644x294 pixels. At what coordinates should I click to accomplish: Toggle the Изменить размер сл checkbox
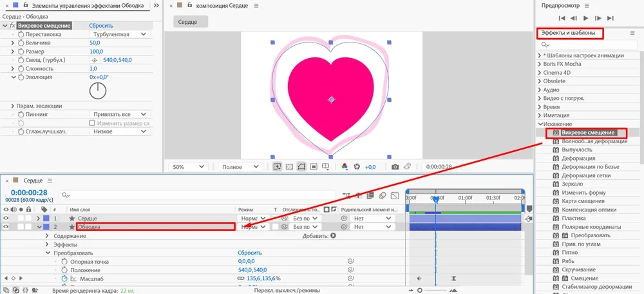pyautogui.click(x=92, y=122)
